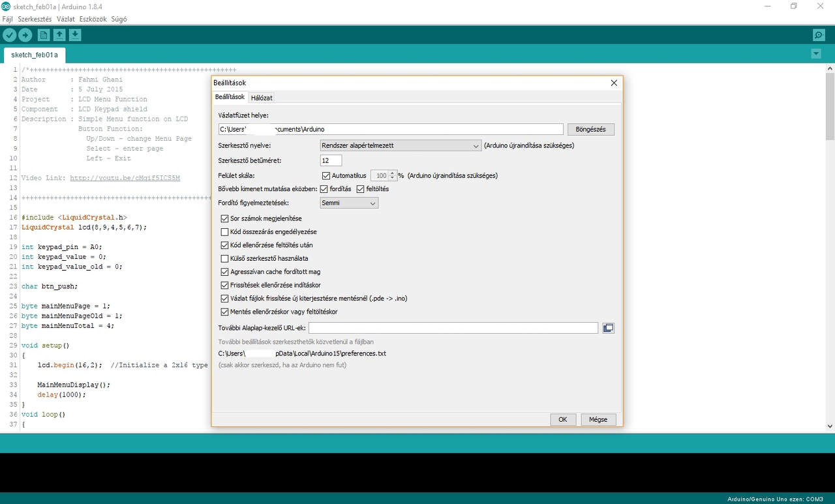Open a sketch with the Open icon
Screen dimensions: 835x504
[x=59, y=35]
